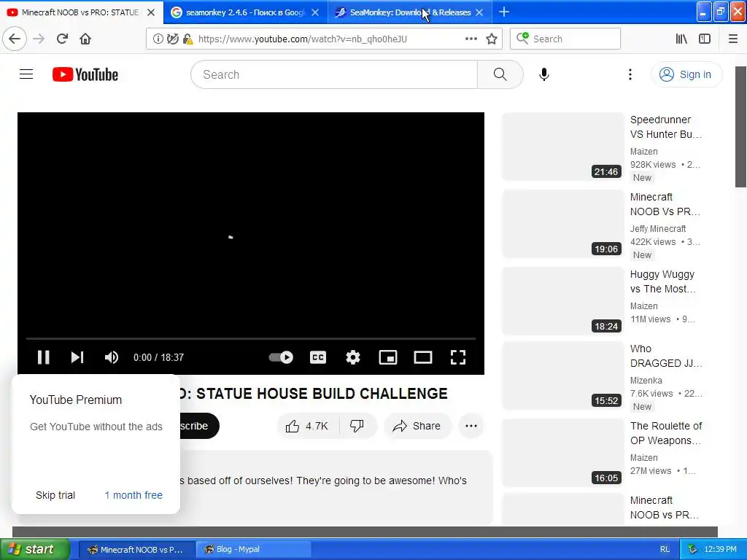Click the video progress bar

click(251, 338)
